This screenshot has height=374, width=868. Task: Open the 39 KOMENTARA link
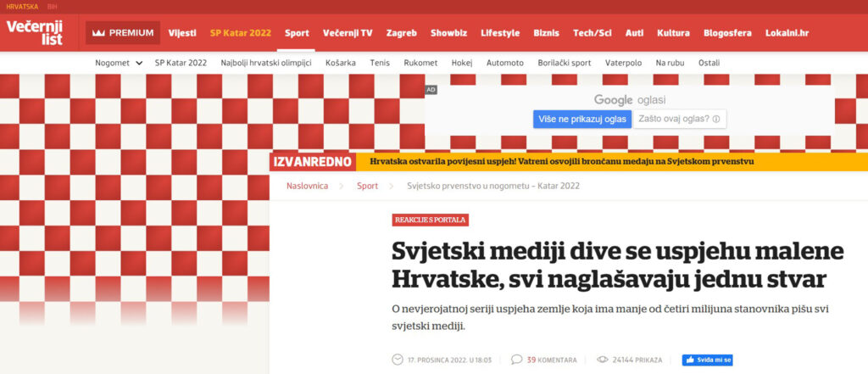tap(551, 360)
